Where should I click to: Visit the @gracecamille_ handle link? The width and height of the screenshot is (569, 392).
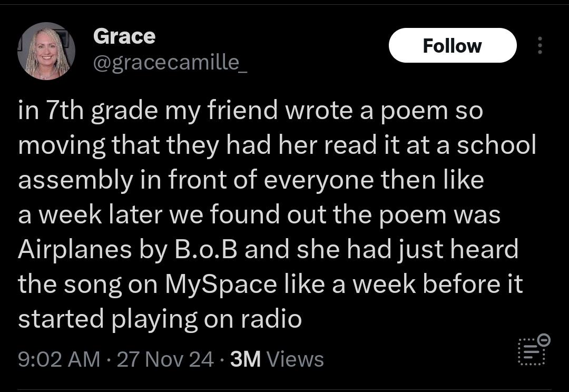(170, 63)
